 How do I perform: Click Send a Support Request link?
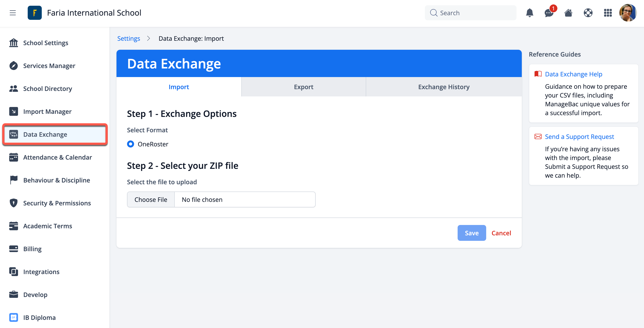(579, 137)
